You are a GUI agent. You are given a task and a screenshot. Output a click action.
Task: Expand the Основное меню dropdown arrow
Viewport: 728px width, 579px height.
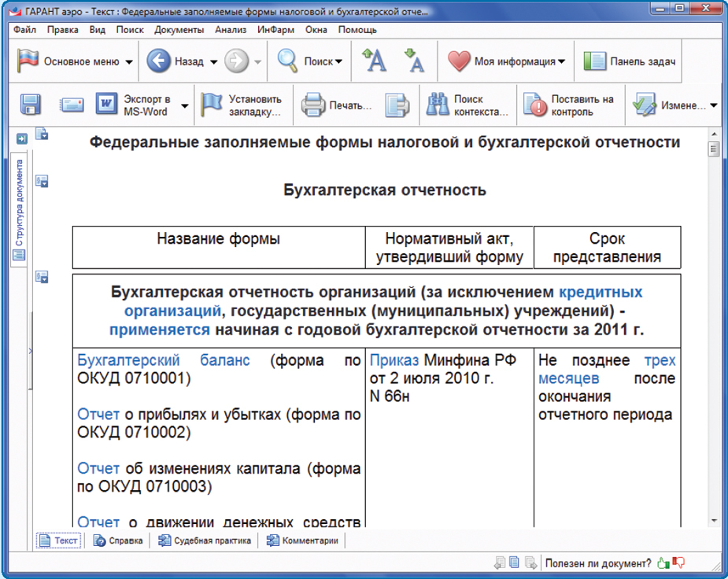[x=129, y=62]
